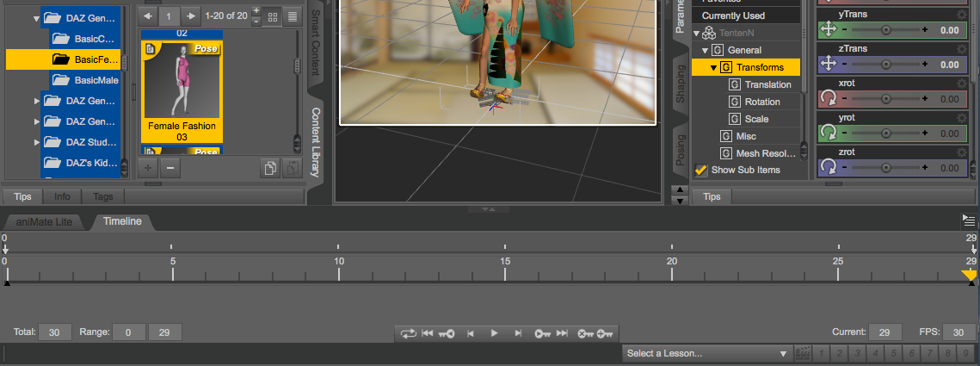
Task: Click the zTrans translate arrows icon
Action: point(828,64)
